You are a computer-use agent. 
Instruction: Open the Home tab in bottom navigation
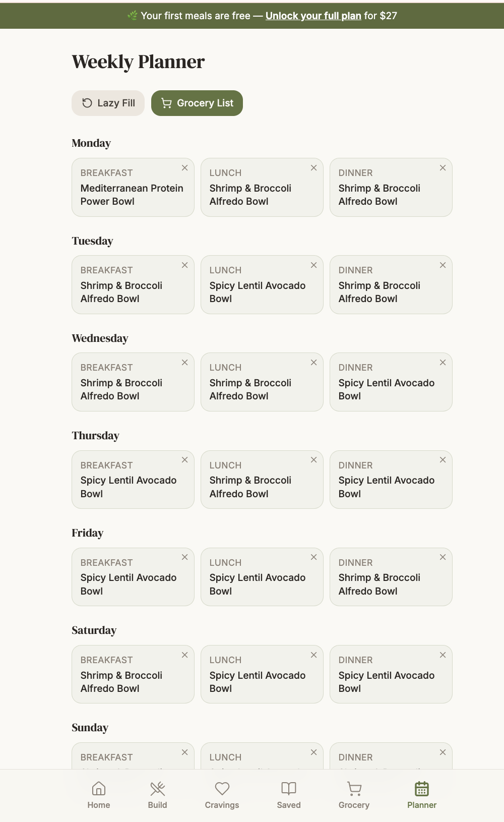tap(99, 795)
